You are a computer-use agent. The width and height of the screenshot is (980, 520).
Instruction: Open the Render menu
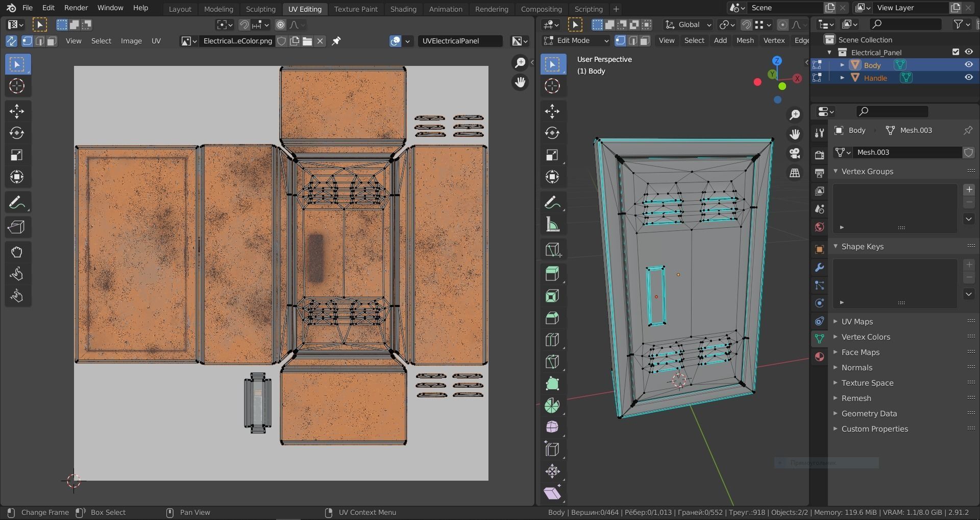click(x=76, y=8)
